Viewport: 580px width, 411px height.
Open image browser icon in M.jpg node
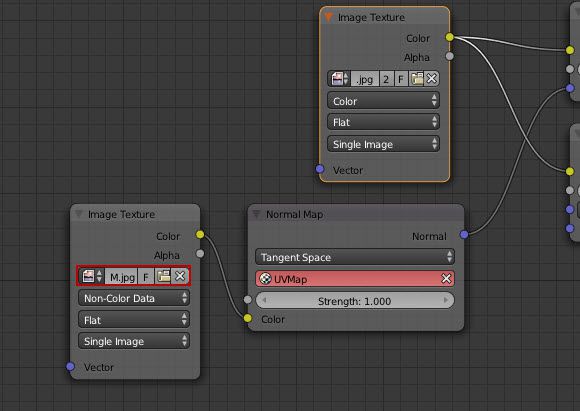point(91,276)
